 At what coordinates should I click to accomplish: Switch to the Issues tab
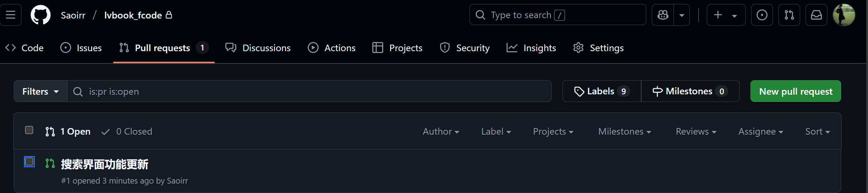tap(81, 48)
